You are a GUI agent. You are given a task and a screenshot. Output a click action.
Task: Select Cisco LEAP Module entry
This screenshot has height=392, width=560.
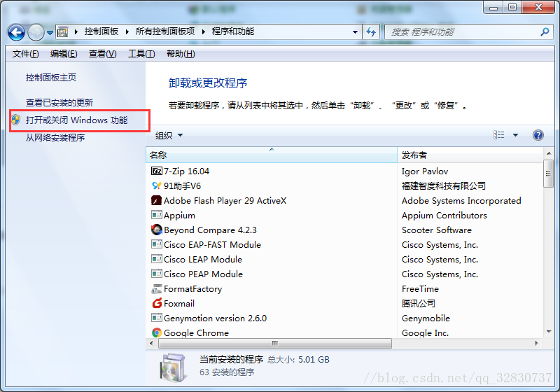[x=203, y=259]
